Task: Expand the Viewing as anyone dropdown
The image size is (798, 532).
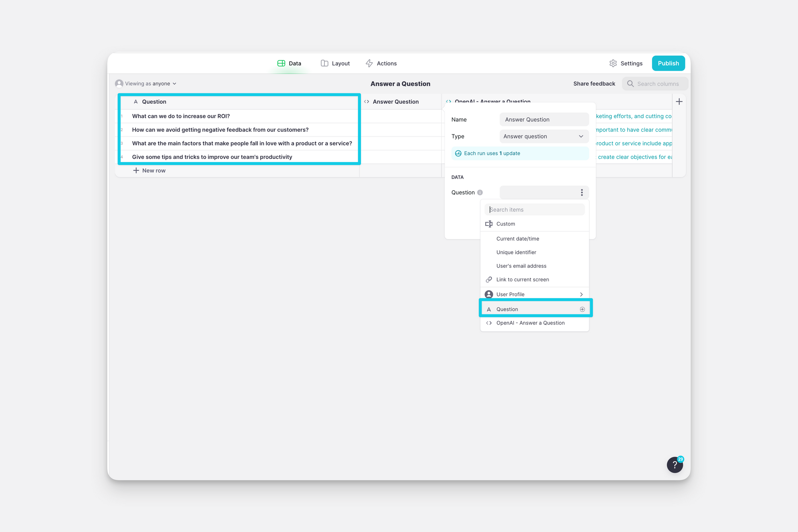Action: (x=146, y=84)
